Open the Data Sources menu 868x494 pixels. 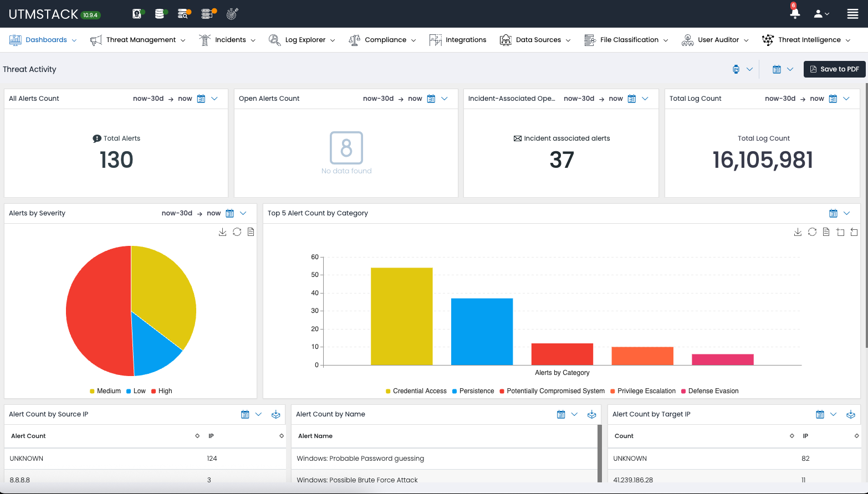[535, 40]
